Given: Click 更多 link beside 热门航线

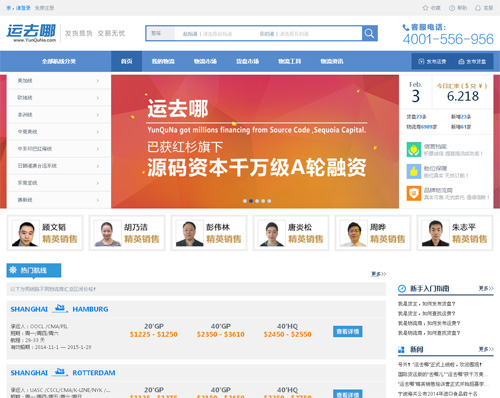Looking at the screenshot, I should (x=379, y=274).
